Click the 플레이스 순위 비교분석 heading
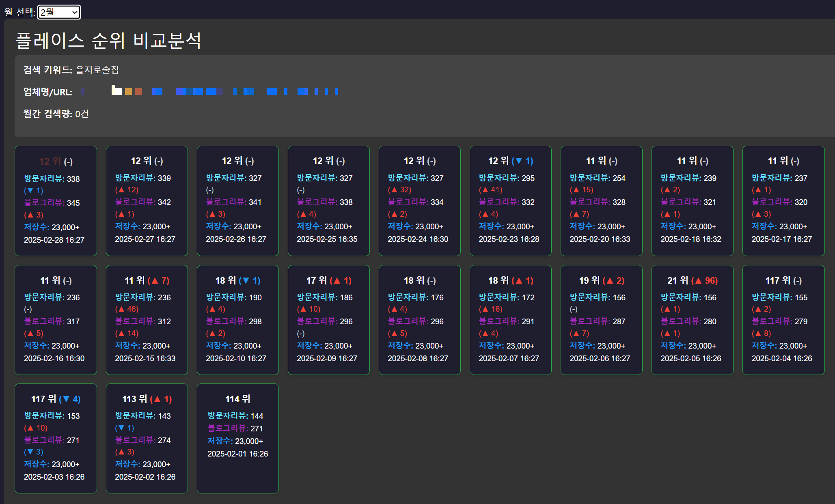Image resolution: width=835 pixels, height=504 pixels. [108, 40]
